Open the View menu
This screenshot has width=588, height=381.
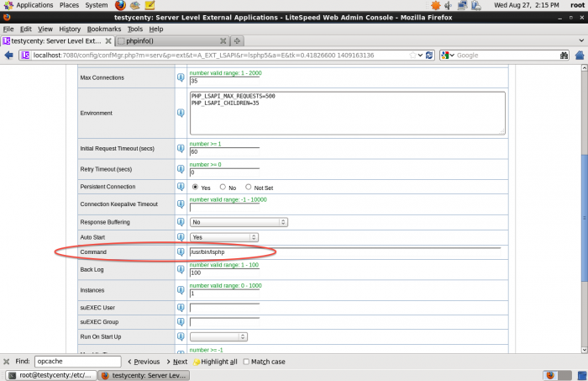coord(45,29)
